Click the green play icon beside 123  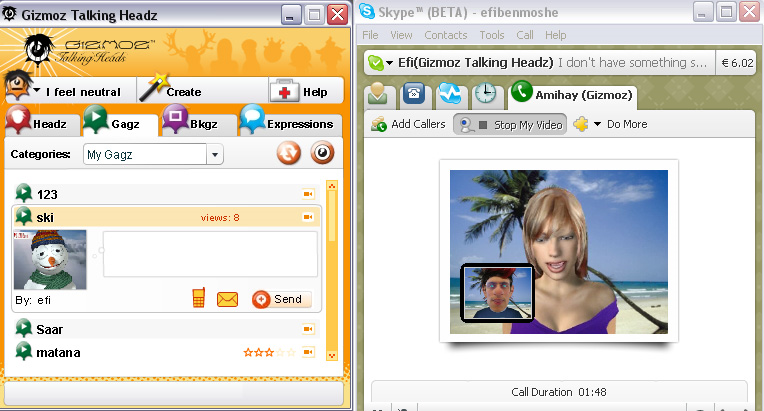(23, 193)
